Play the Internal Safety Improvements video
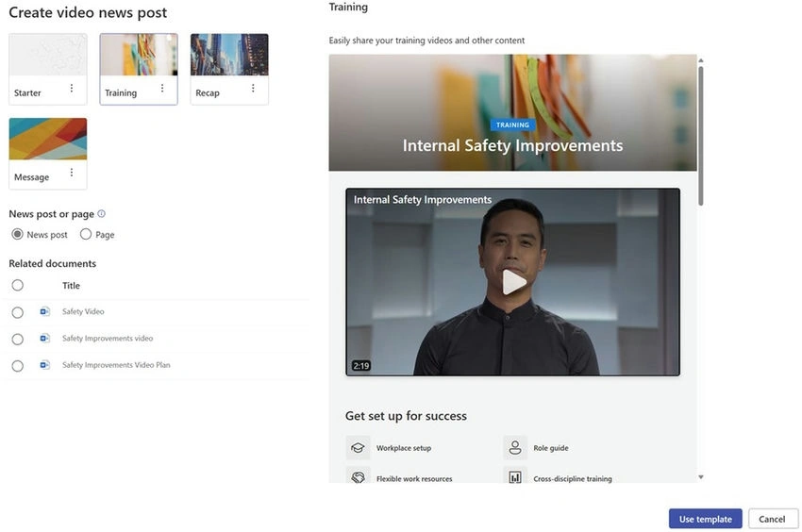 513,282
